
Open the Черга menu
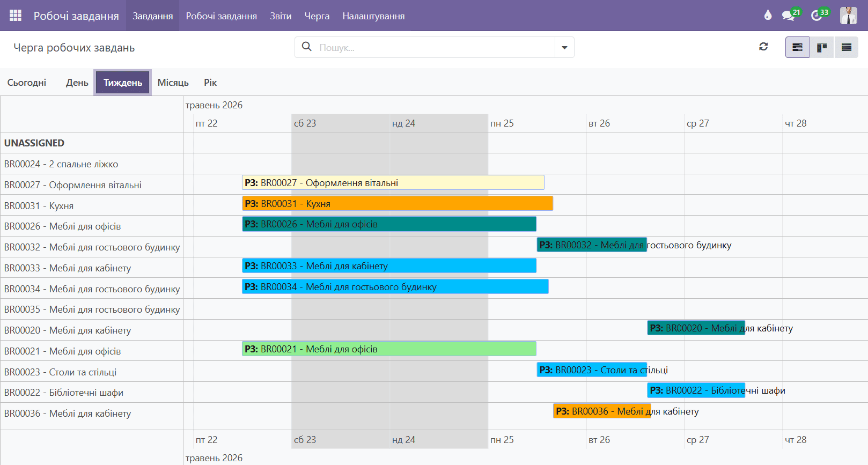tap(317, 16)
